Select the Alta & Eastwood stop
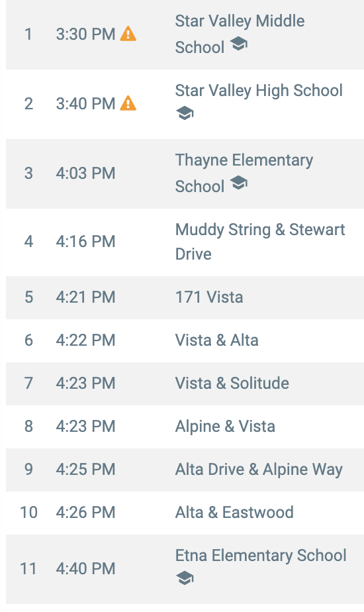 click(x=234, y=512)
